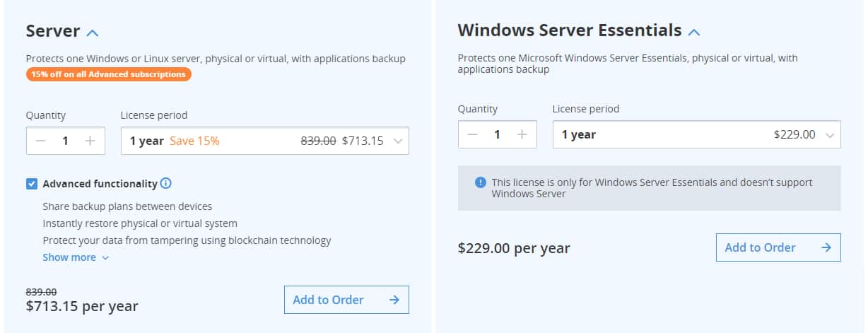Click the Advanced functionality label
This screenshot has height=333, width=868.
tap(100, 184)
